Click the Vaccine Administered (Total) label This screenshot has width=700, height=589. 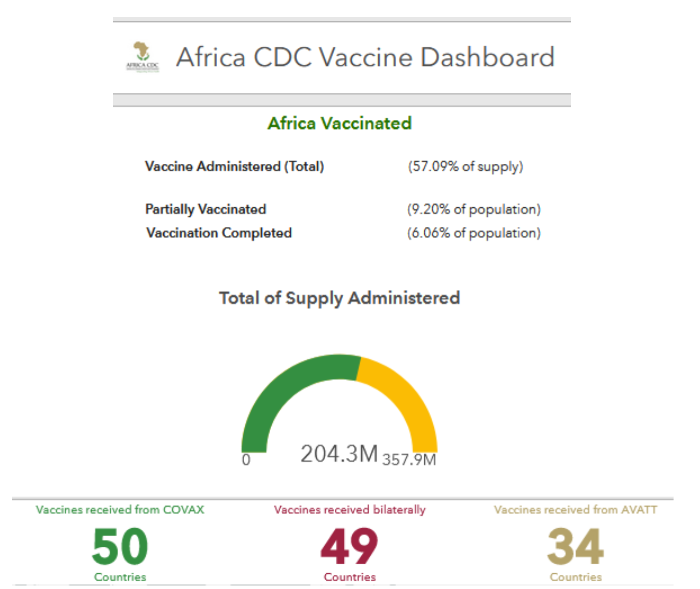point(234,167)
